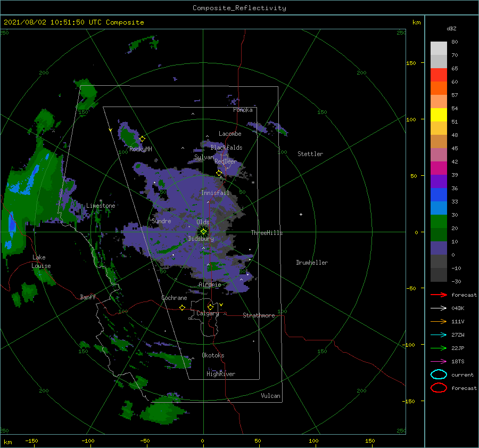Click the yellow 54 dBZ color swatch
Image resolution: width=479 pixels, height=448 pixels.
439,115
